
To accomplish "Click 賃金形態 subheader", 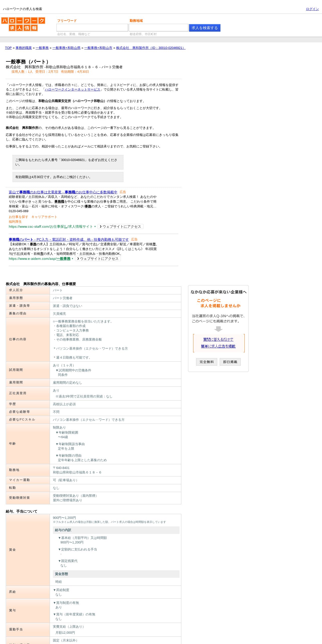I will (116, 574).
